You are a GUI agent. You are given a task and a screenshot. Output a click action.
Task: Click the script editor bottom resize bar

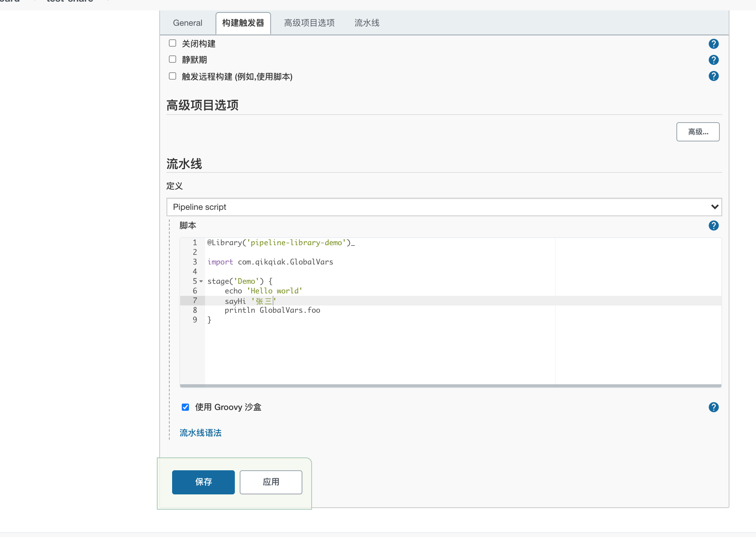point(450,386)
